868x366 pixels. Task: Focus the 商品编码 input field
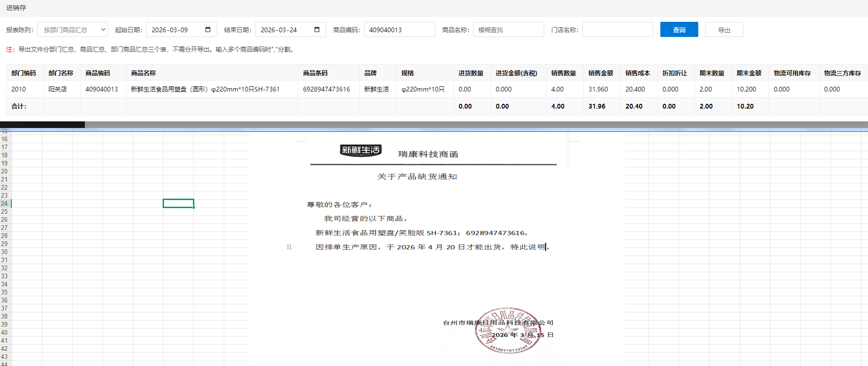pos(399,29)
